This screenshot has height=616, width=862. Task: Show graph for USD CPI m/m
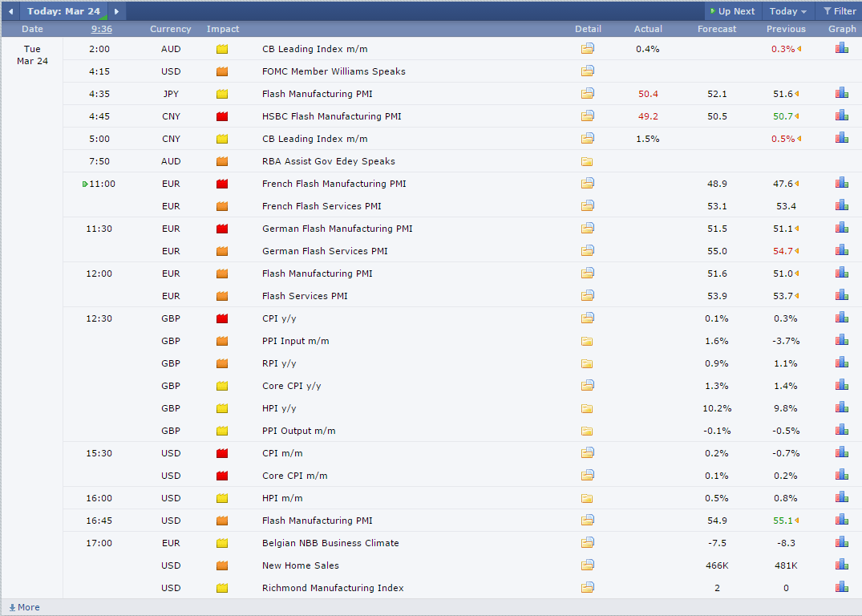842,452
